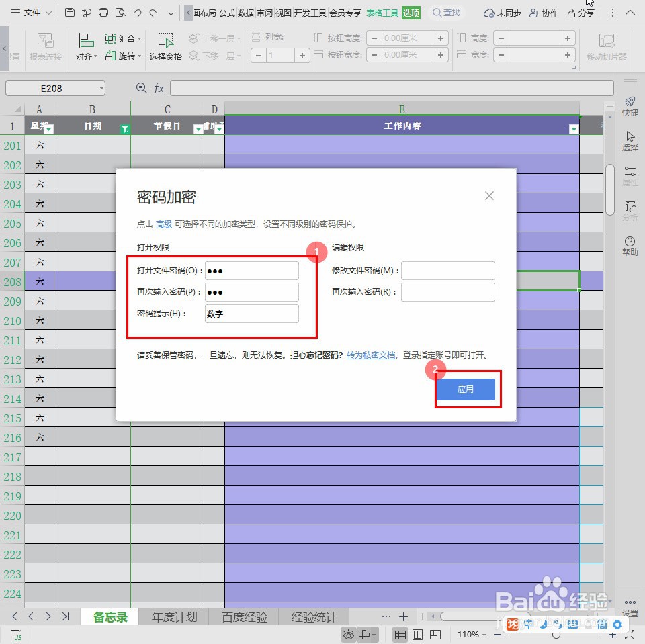The width and height of the screenshot is (645, 644).
Task: Switch to page layout view icon
Action: 417,635
